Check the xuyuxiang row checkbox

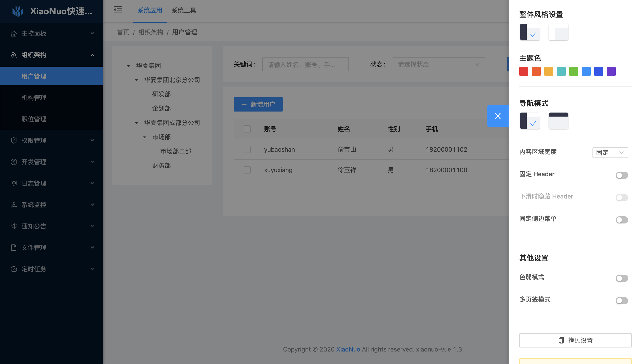[x=247, y=170]
